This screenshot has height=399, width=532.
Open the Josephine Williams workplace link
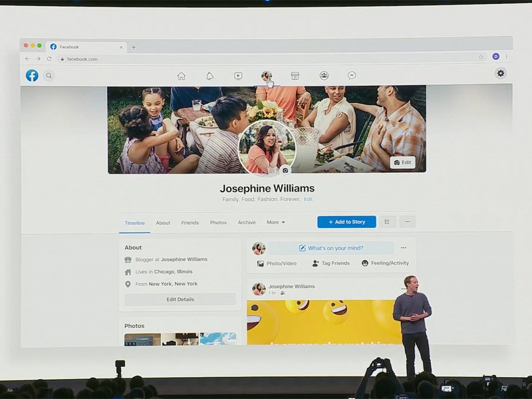184,259
